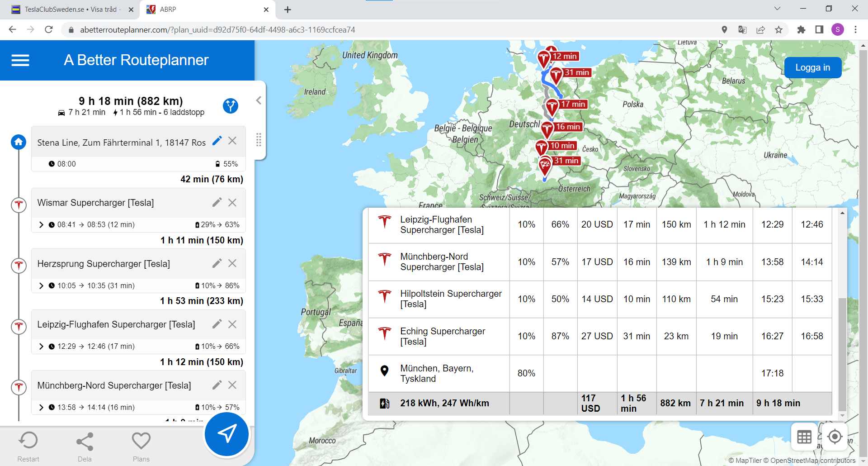This screenshot has width=868, height=466.
Task: Select the Hilpoltstein Supercharger table row
Action: [x=600, y=299]
